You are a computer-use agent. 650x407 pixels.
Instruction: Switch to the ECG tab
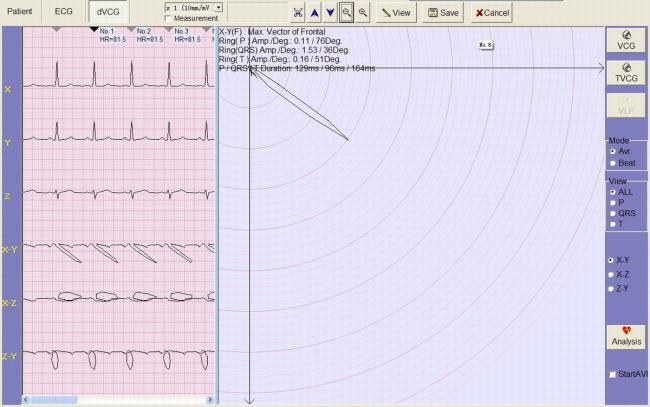[63, 12]
